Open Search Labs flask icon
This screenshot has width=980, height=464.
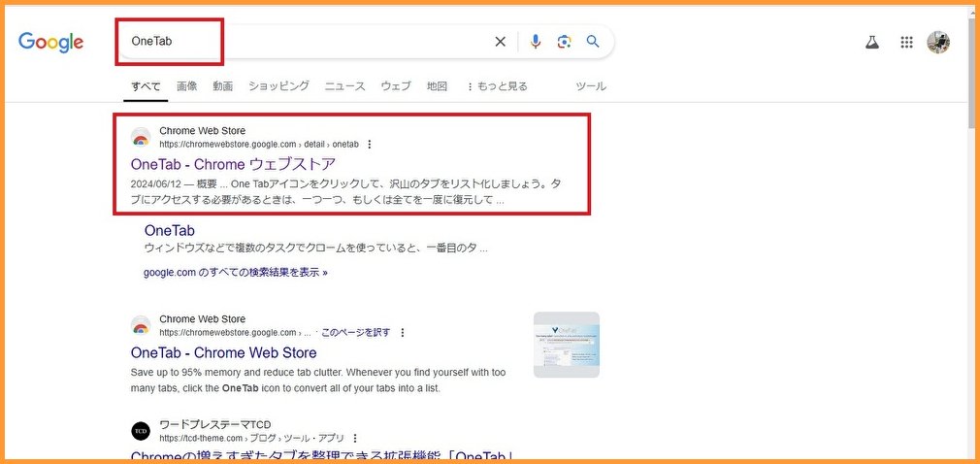point(872,43)
